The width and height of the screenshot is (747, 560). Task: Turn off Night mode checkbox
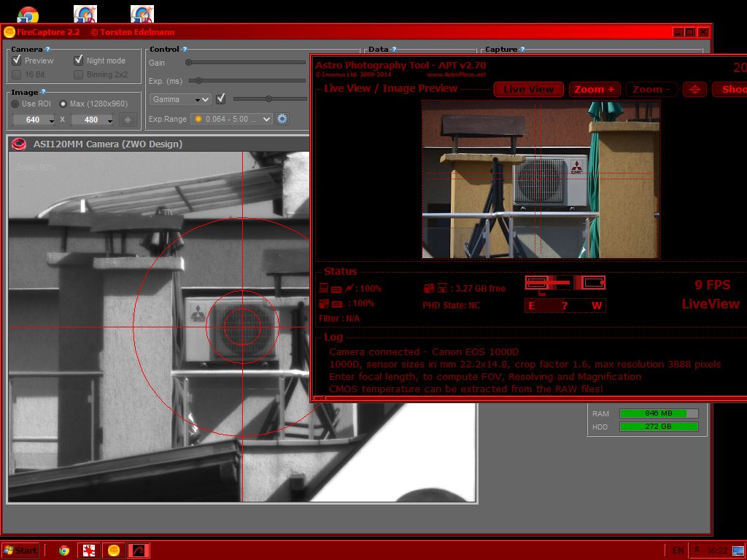tap(79, 61)
